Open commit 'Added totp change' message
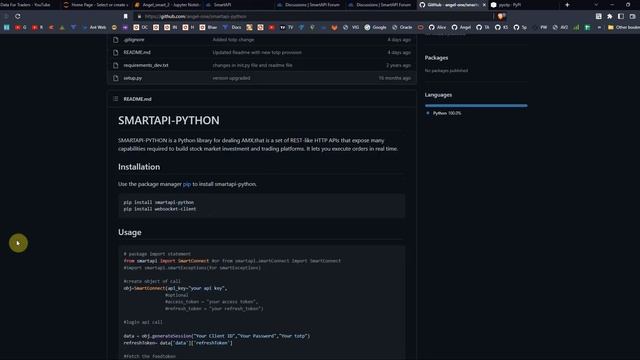This screenshot has width=640, height=360. coord(233,40)
